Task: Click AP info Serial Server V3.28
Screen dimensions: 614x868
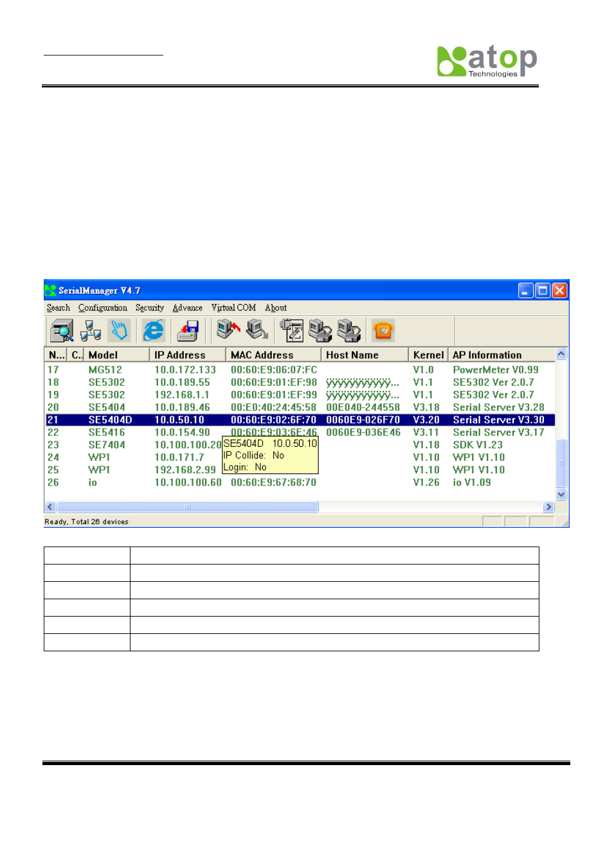Action: [x=498, y=407]
